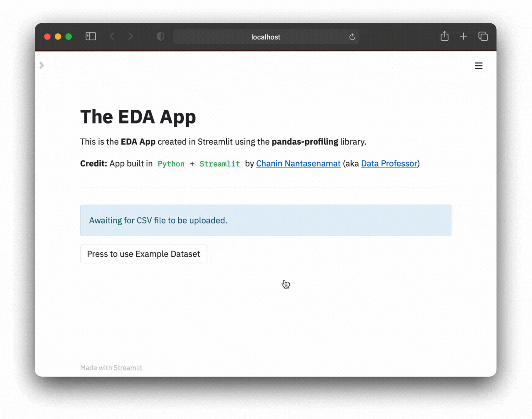Screen dimensions: 532x419
Task: Reload the localhost page
Action: 352,37
